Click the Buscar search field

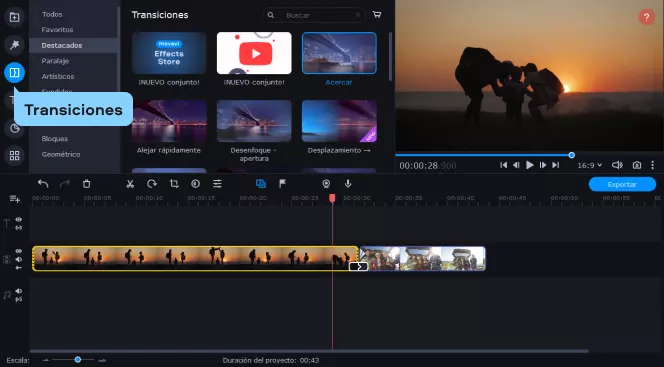click(314, 15)
